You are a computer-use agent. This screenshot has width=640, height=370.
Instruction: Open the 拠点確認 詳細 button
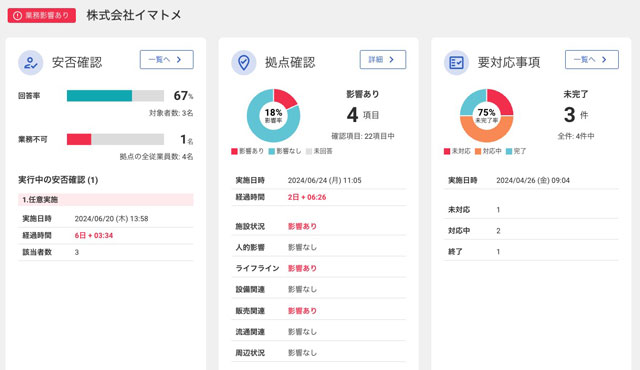point(383,60)
